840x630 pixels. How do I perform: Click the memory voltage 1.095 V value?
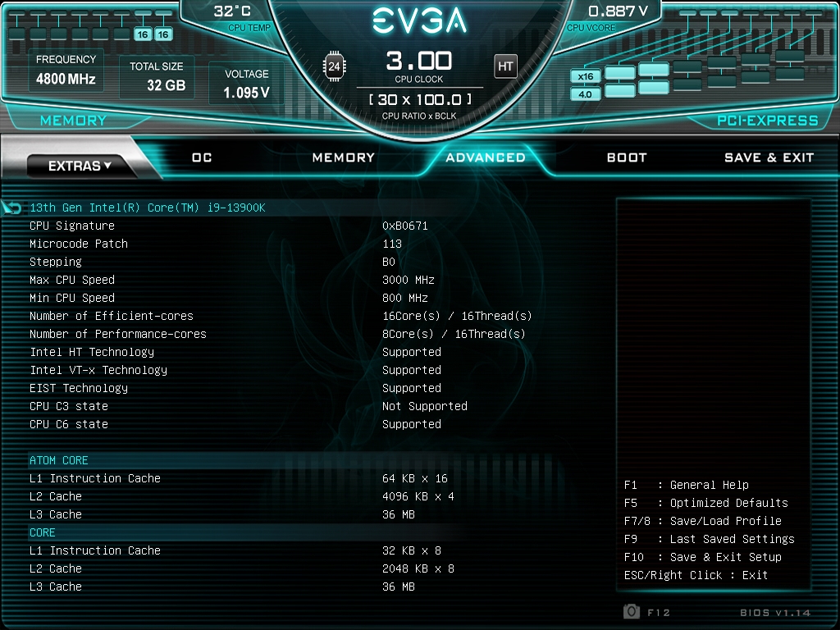(x=246, y=93)
